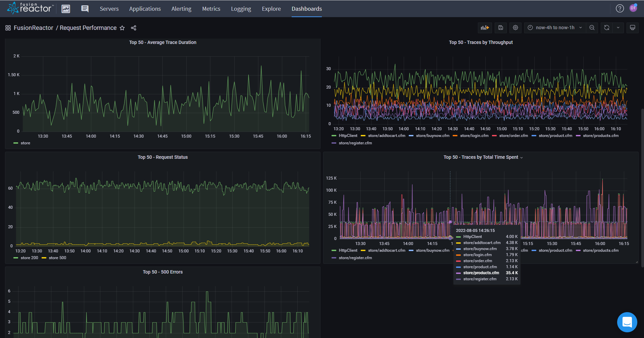Open the Explore section

271,9
